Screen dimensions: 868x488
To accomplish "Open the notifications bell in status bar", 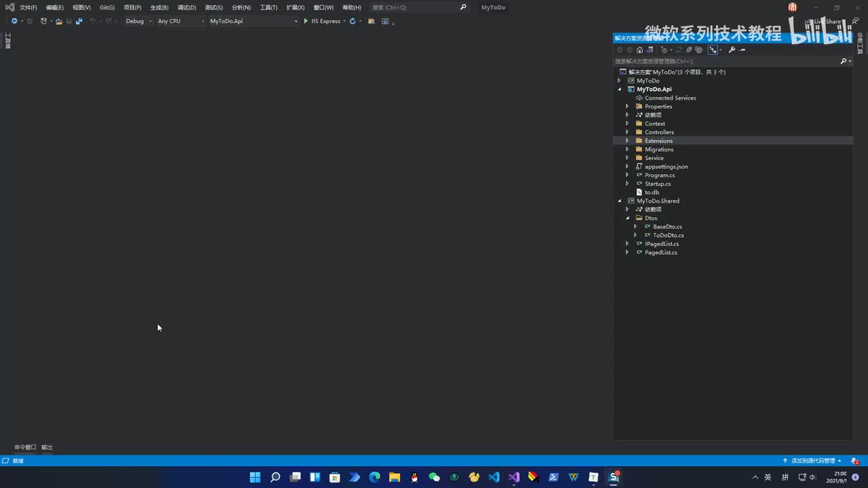I will 854,461.
